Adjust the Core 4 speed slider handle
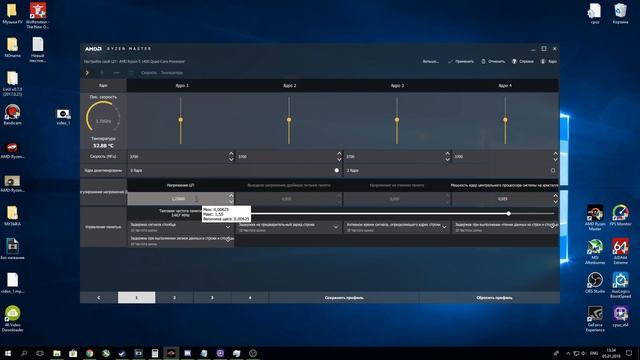This screenshot has height=360, width=640. [x=505, y=120]
